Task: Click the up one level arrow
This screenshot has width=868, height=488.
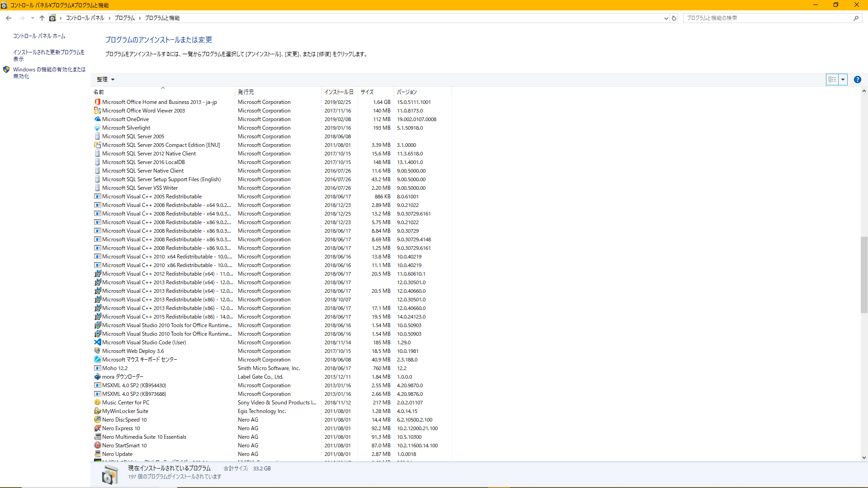Action: click(x=42, y=18)
